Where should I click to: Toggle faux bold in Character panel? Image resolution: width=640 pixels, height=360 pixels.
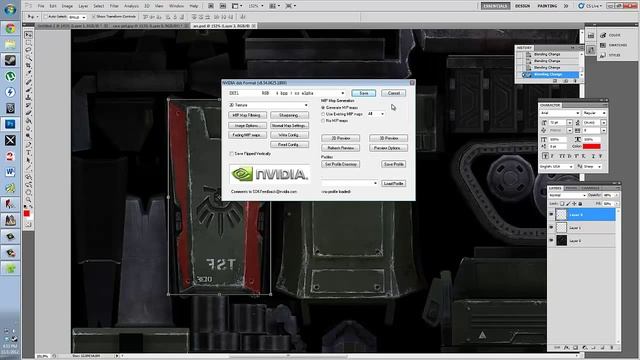545,156
